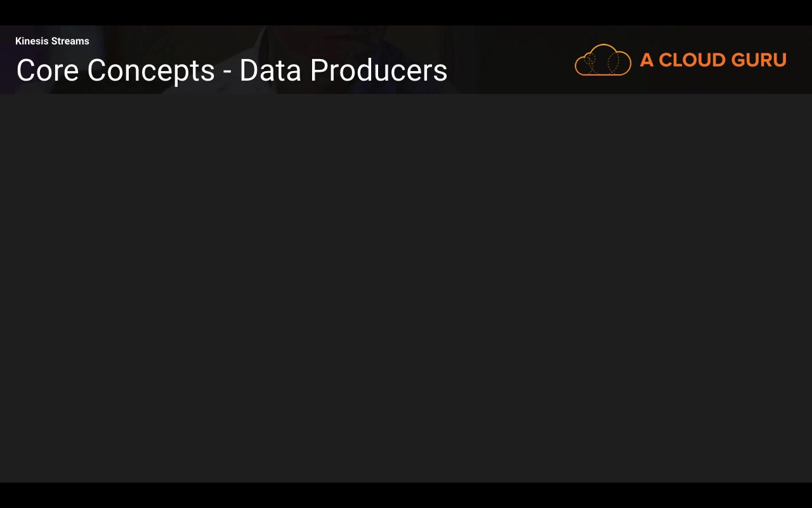
Task: Click the black letterbox bar above the slide
Action: pos(406,13)
